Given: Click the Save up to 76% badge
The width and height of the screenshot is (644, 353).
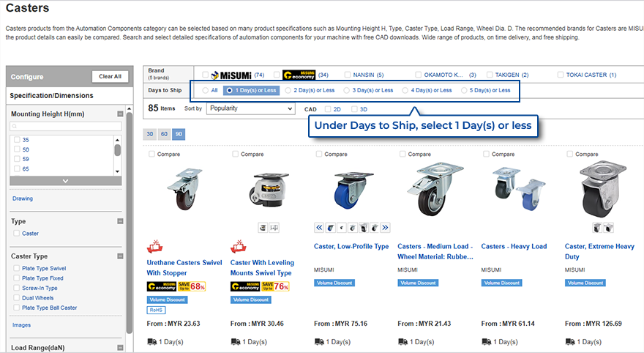Looking at the screenshot, I should tap(276, 286).
